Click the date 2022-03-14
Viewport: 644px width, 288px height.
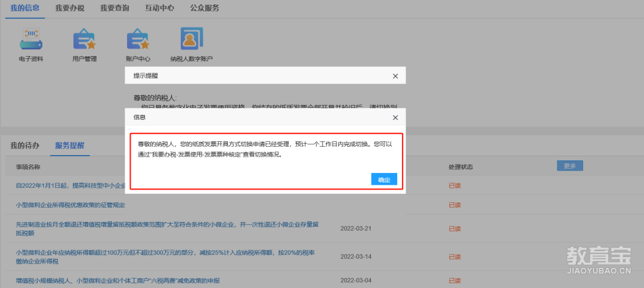click(x=355, y=257)
